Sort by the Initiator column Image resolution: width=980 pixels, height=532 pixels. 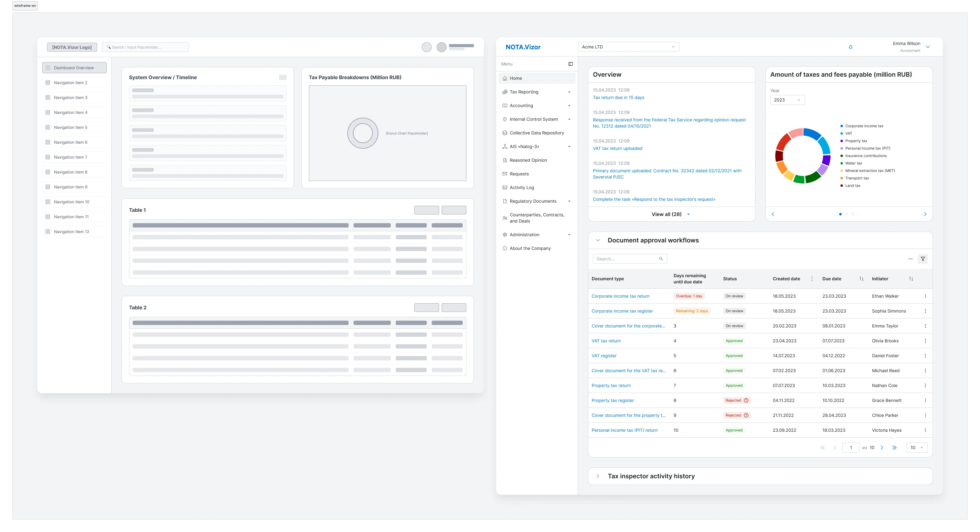click(911, 279)
